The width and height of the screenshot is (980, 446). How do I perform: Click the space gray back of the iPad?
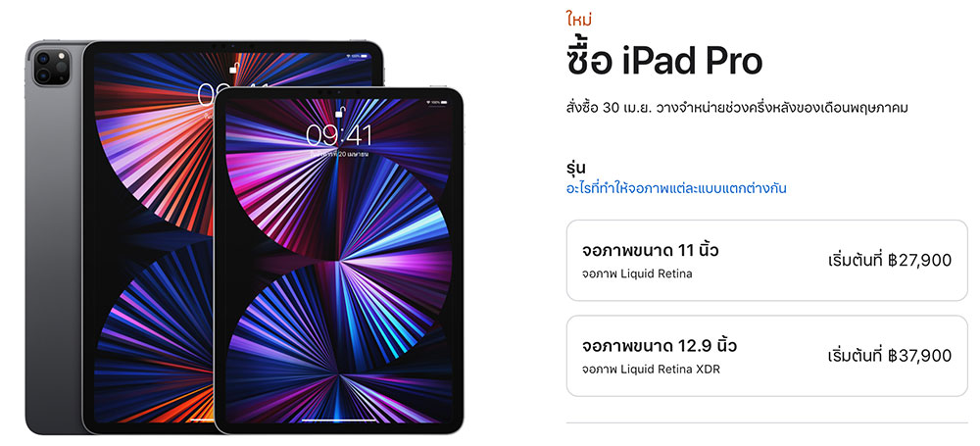pos(53,250)
